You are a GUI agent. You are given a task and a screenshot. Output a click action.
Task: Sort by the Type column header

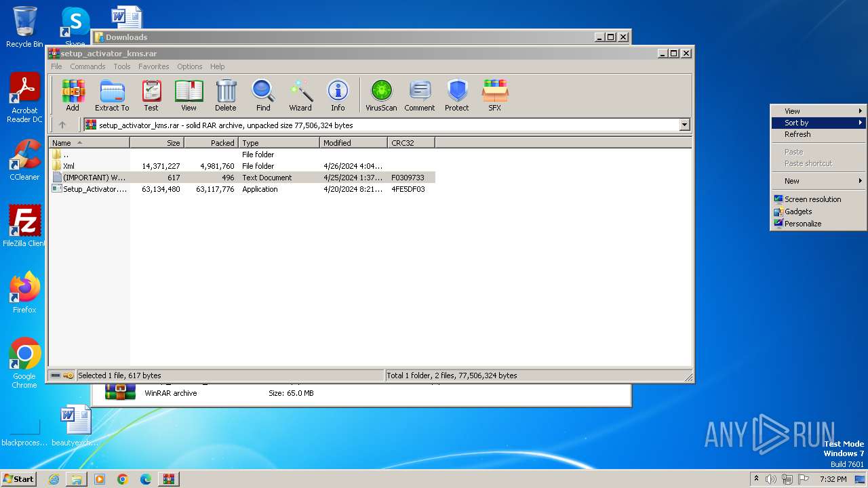tap(279, 142)
